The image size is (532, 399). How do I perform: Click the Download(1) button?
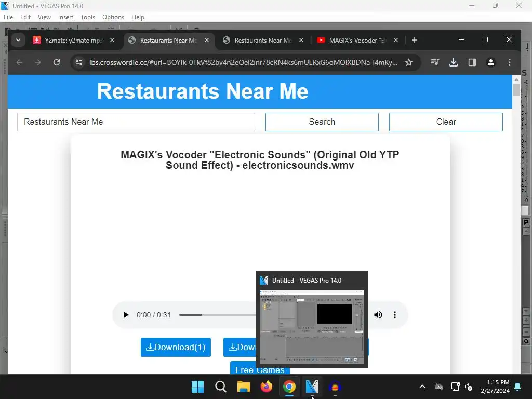click(x=176, y=347)
